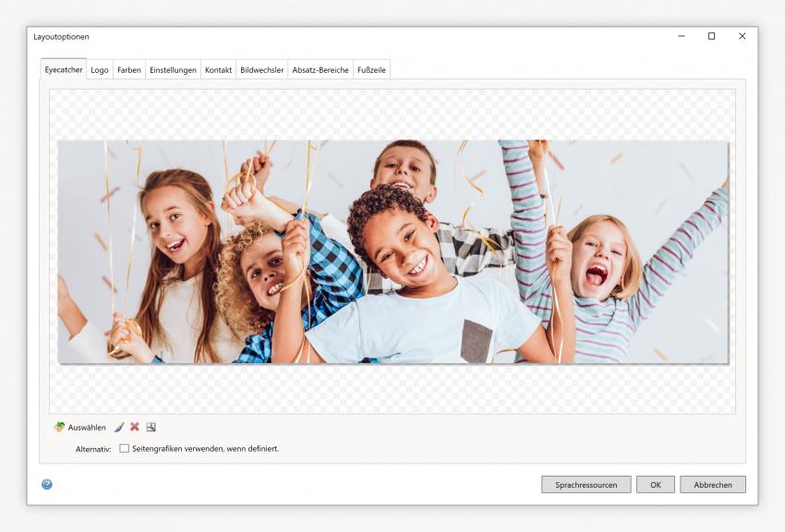Go to the Einstellungen tab
This screenshot has height=532, width=785.
(x=173, y=70)
